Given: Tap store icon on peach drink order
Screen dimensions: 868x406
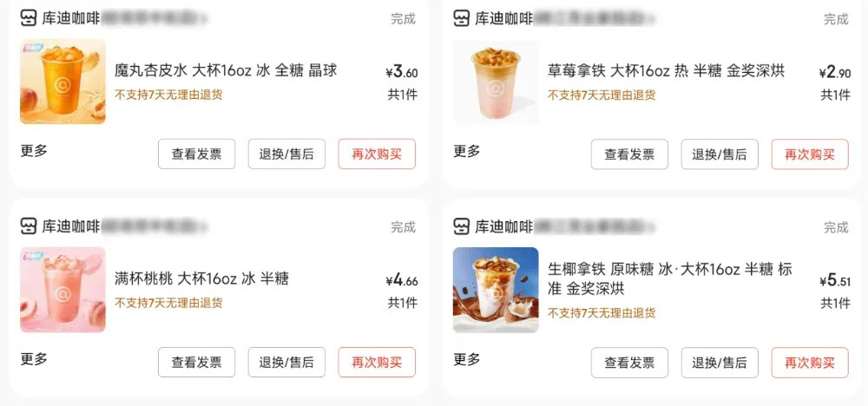Looking at the screenshot, I should [29, 226].
